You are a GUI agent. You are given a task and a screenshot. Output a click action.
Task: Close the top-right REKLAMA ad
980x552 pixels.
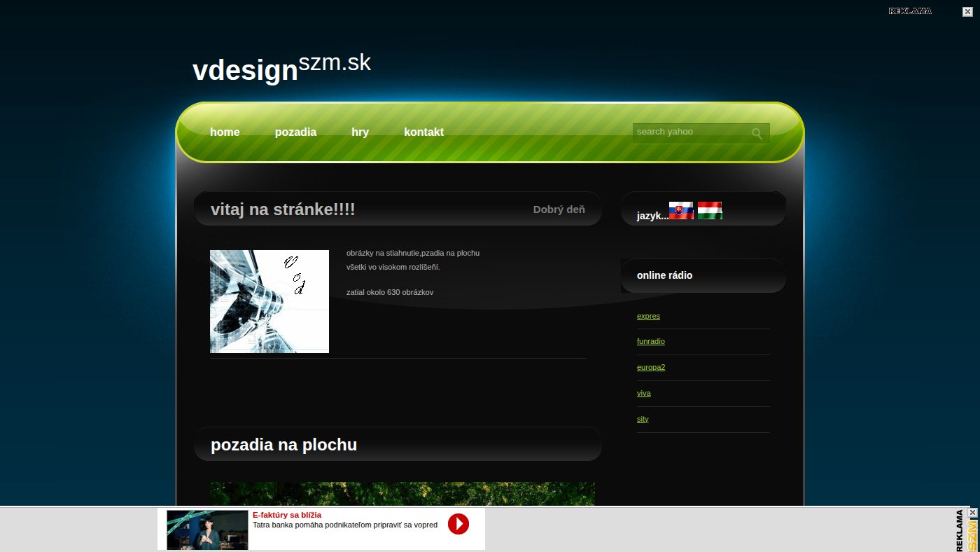[x=967, y=11]
